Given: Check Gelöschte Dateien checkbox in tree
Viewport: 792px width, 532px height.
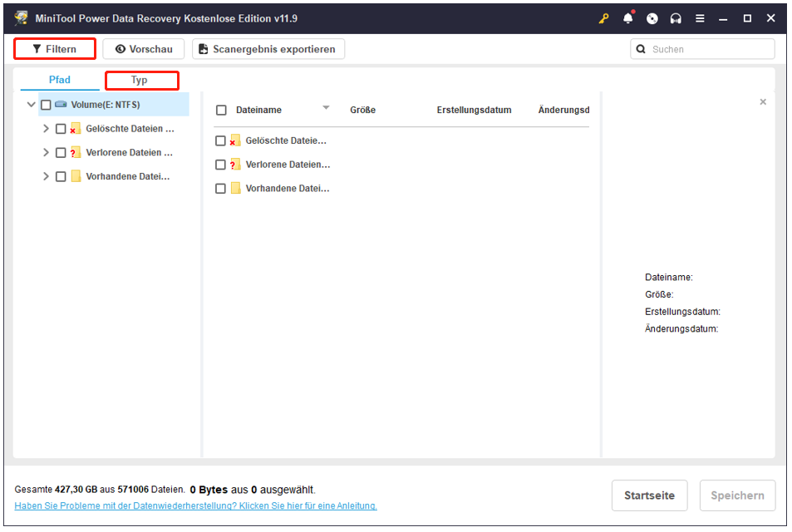Looking at the screenshot, I should 61,129.
